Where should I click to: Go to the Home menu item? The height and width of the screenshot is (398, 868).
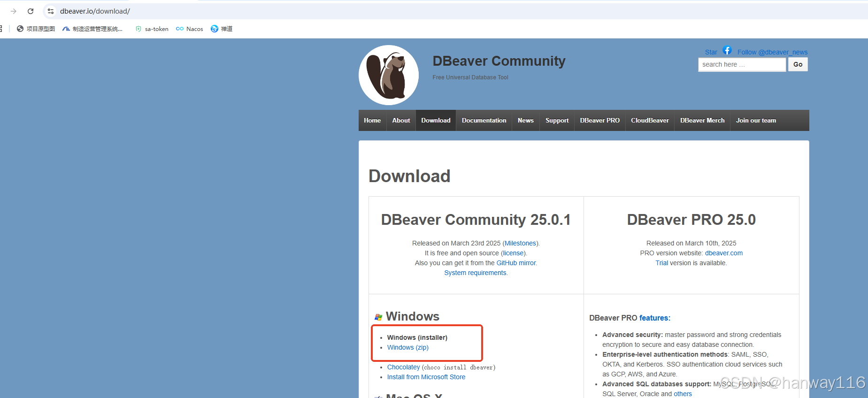point(372,121)
